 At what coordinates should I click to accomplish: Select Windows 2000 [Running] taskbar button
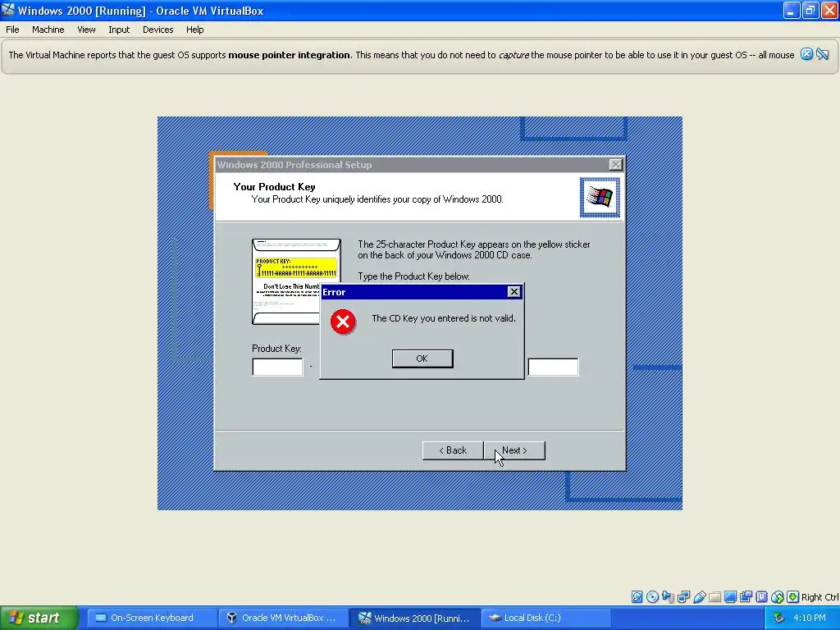coord(415,618)
